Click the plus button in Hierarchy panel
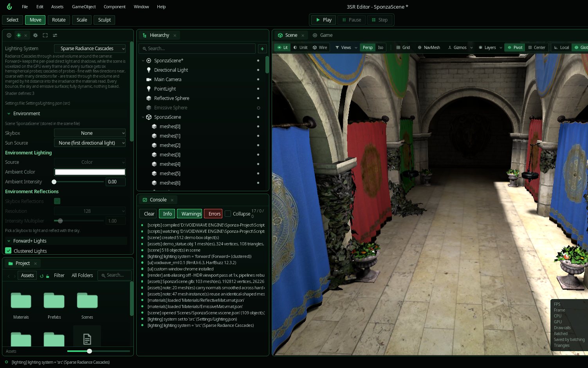This screenshot has height=368, width=588. (x=262, y=49)
